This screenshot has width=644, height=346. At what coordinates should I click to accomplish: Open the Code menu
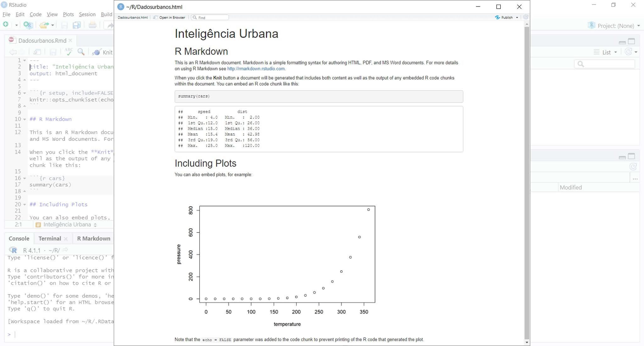36,14
